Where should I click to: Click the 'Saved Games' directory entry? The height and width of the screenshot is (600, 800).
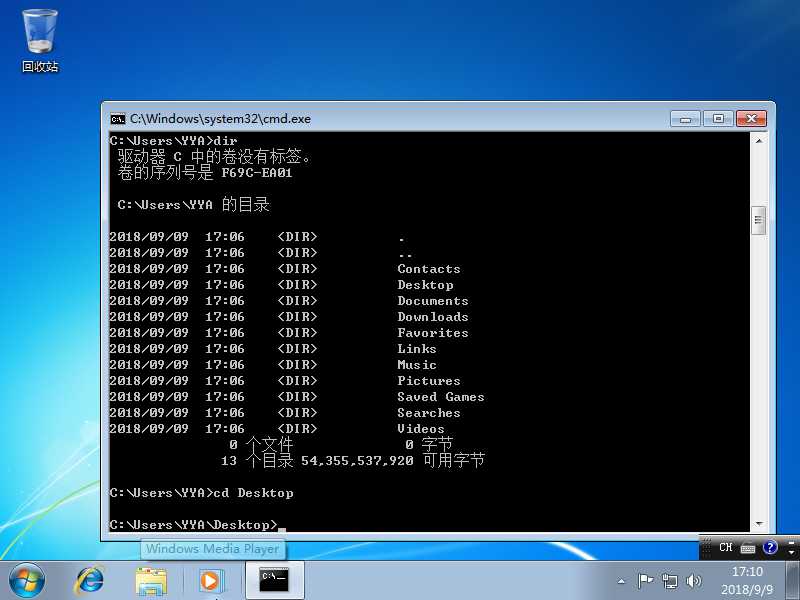(x=441, y=397)
